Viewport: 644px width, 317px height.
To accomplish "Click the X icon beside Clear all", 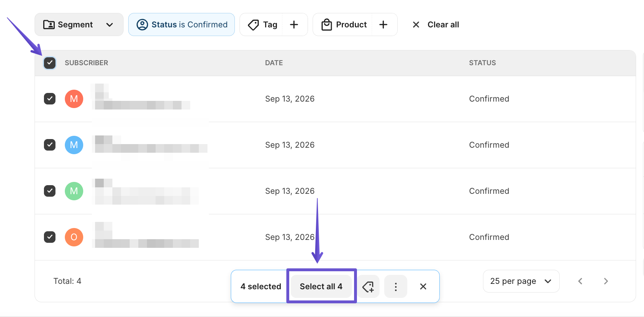I will [x=416, y=24].
